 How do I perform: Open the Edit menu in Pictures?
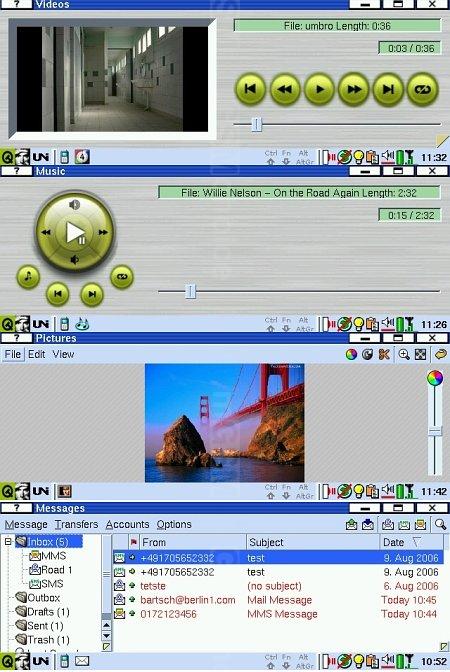point(37,354)
